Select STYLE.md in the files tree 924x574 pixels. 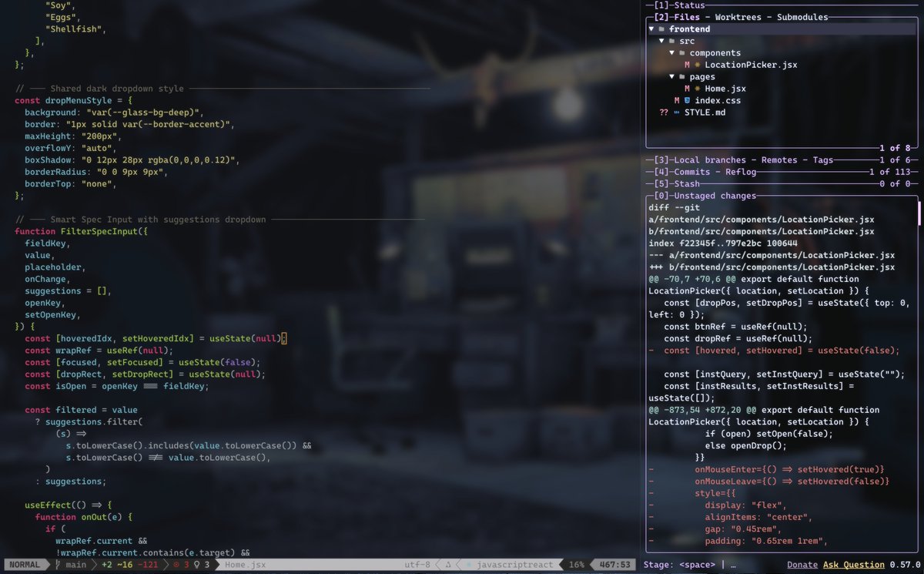coord(705,112)
